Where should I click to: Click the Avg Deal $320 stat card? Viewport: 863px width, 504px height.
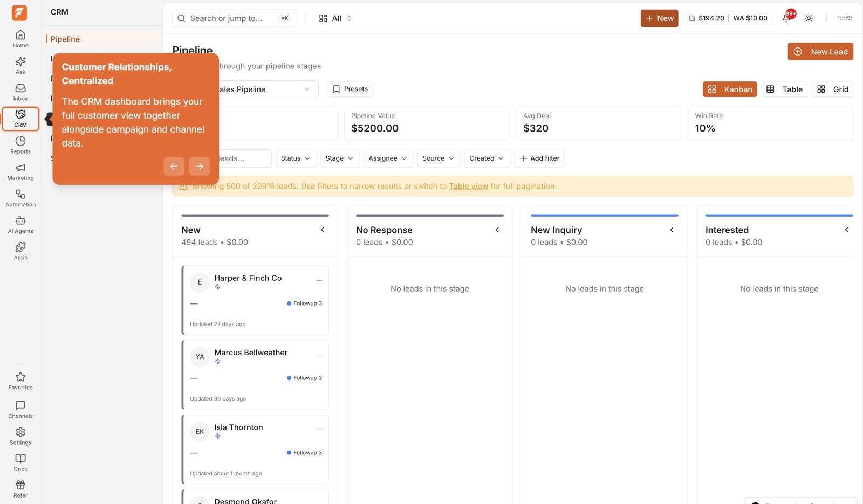pos(599,123)
